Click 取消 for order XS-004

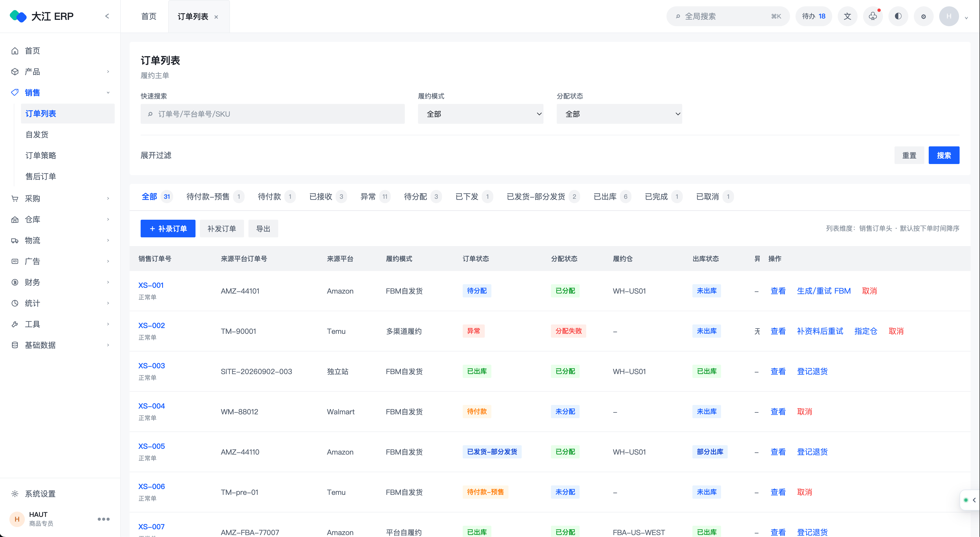[x=805, y=412]
